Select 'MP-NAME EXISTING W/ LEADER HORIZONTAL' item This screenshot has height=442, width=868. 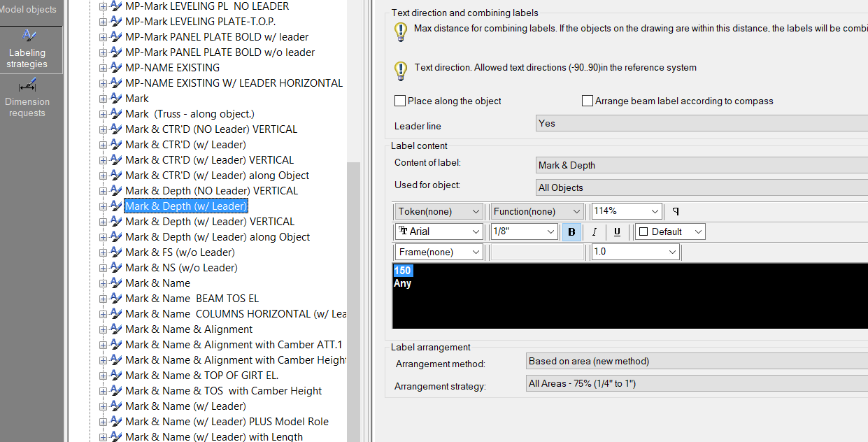coord(234,83)
